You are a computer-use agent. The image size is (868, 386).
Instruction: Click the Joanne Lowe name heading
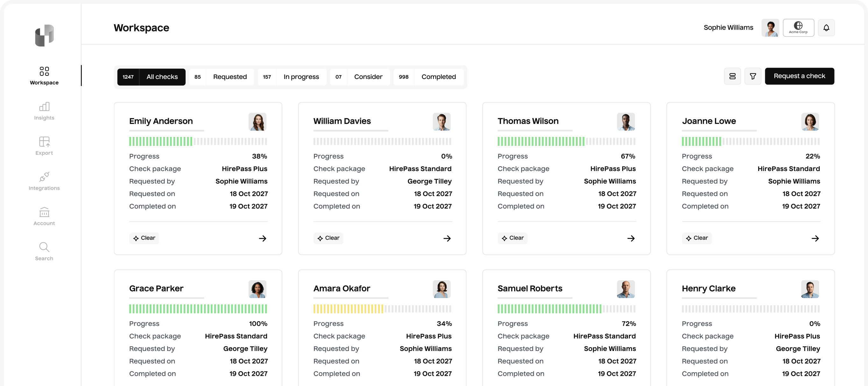[709, 121]
